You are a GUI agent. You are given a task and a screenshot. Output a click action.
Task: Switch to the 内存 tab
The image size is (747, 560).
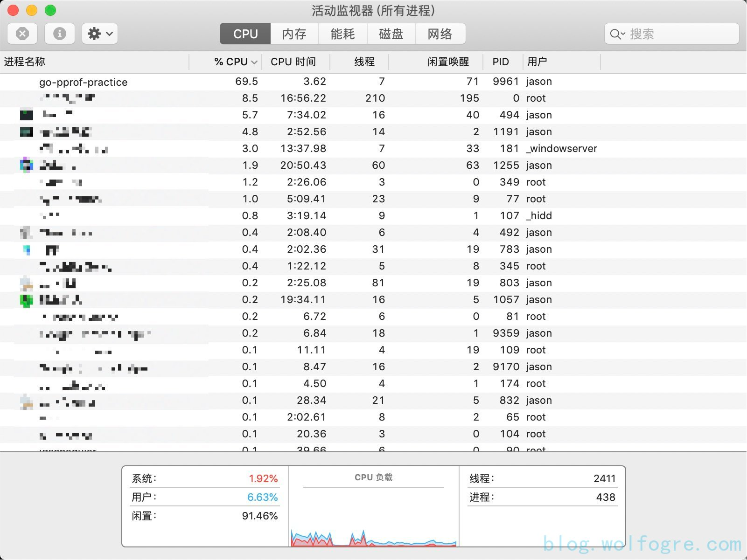tap(294, 34)
